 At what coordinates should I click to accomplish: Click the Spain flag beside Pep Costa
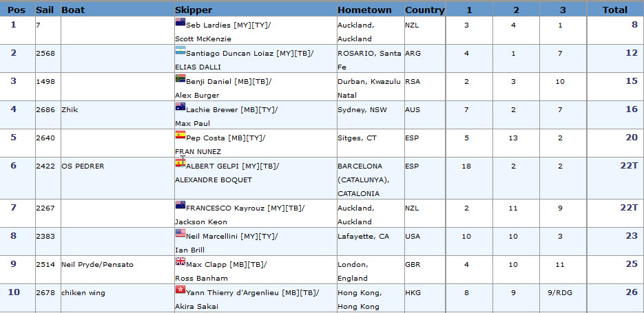180,135
